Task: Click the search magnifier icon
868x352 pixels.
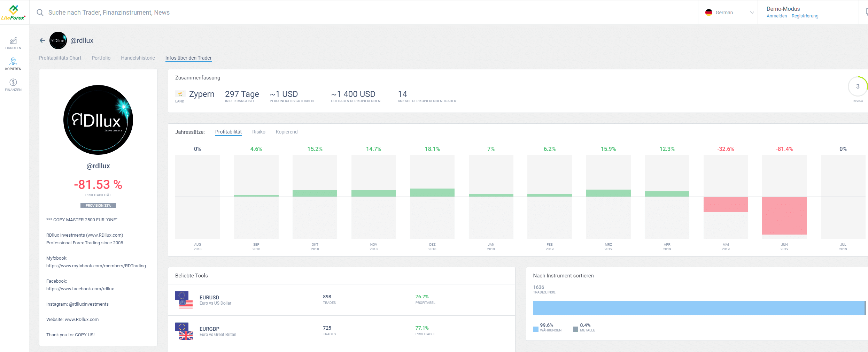Action: (x=40, y=13)
